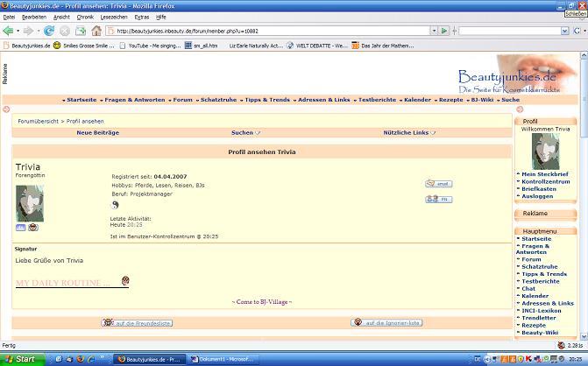
Task: Click the auf die Ignorier-Liste button
Action: tap(386, 322)
